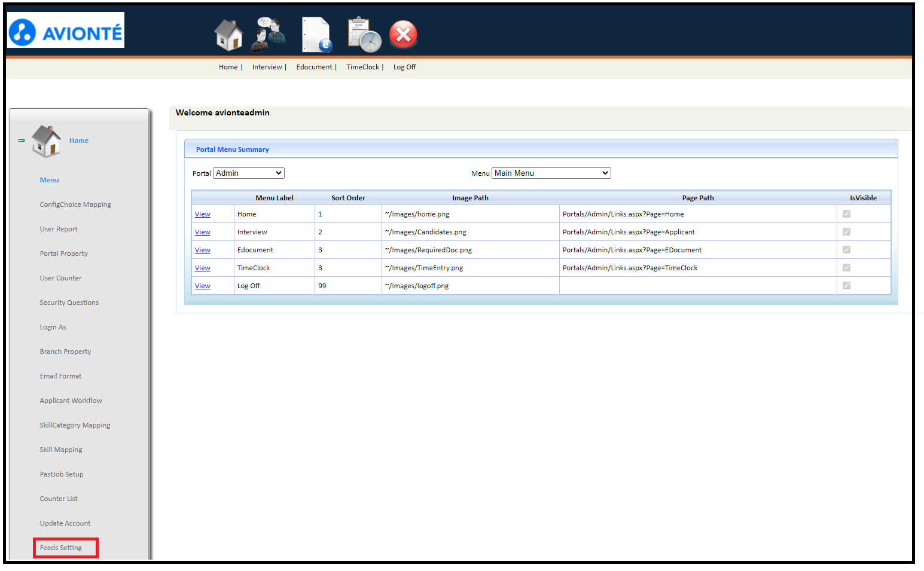Open the Portal dropdown showing Admin

pos(249,173)
